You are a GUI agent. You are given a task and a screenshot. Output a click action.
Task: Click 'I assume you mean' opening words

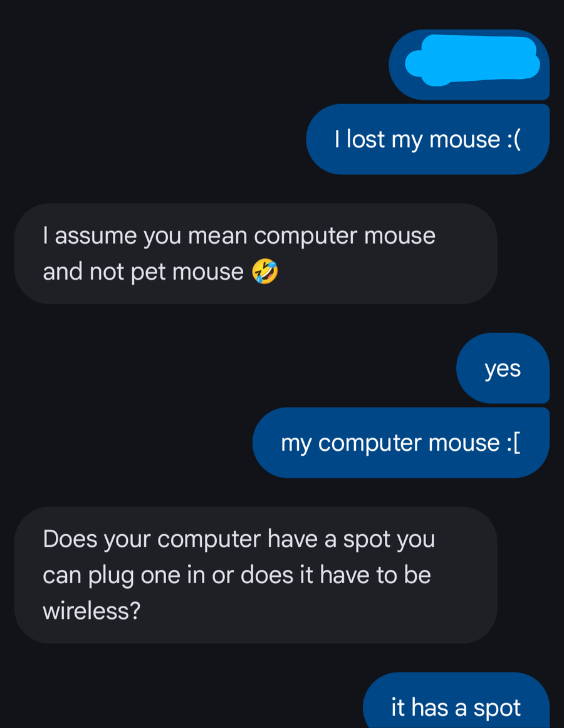tap(145, 236)
